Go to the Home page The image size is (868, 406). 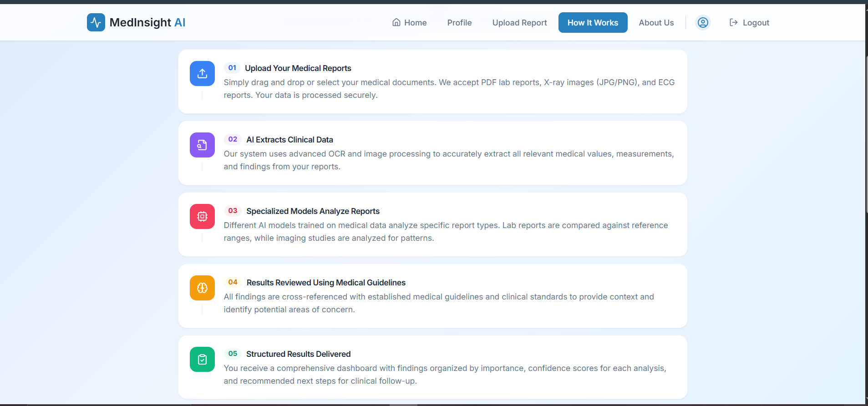pos(415,23)
